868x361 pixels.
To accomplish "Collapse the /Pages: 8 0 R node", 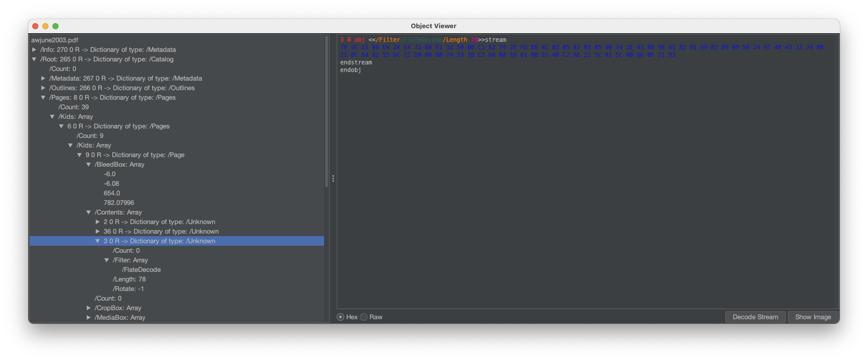I will pyautogui.click(x=43, y=98).
